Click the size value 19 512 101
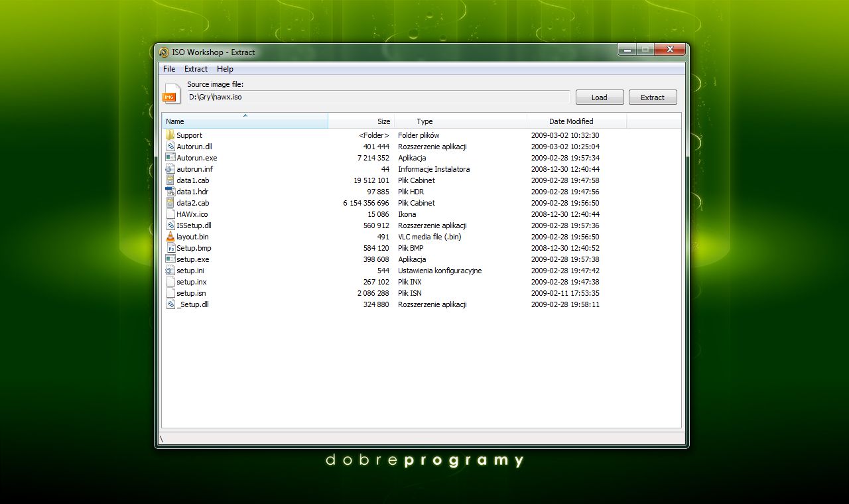 371,180
